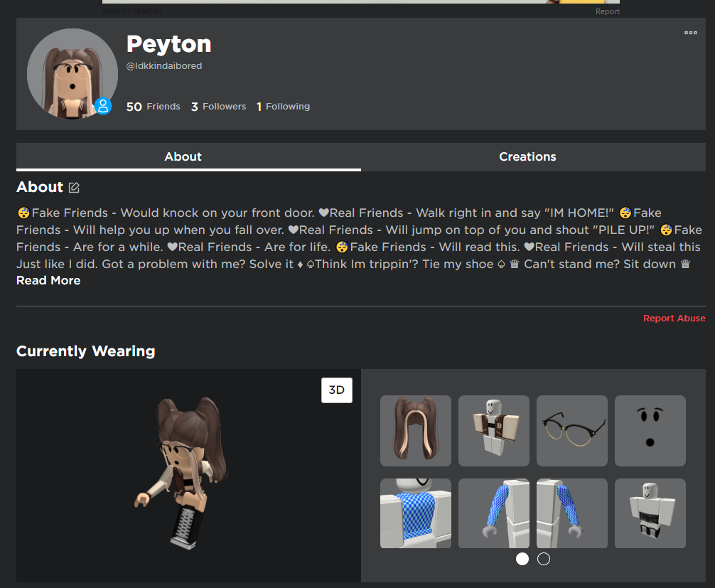Open the black round glasses item
The image size is (715, 588).
pyautogui.click(x=572, y=431)
